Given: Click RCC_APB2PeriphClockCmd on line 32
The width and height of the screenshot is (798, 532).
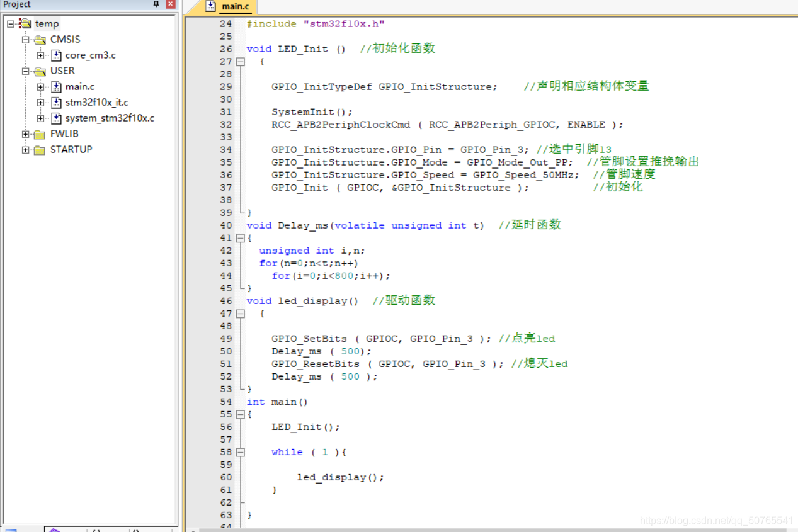Looking at the screenshot, I should pos(341,125).
